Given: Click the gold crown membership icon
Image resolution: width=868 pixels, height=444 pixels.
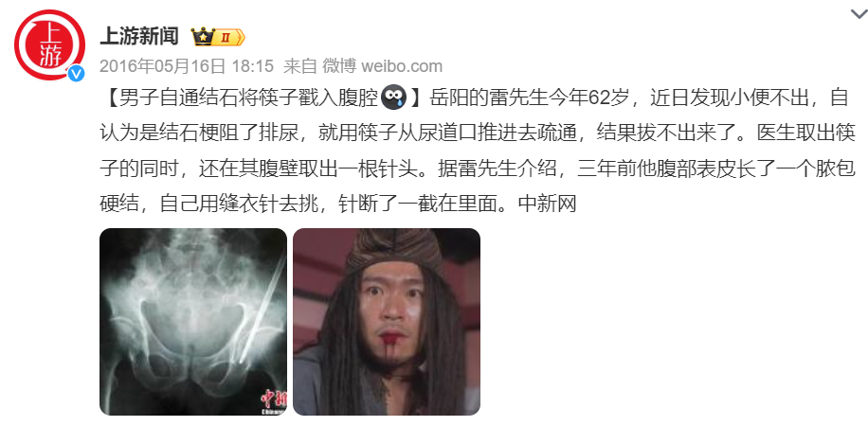Looking at the screenshot, I should pyautogui.click(x=203, y=37).
